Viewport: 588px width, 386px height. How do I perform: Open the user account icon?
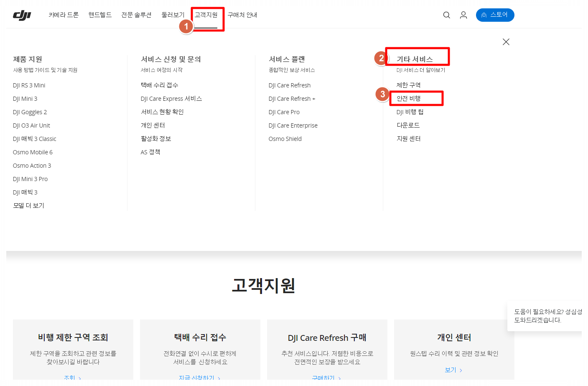pos(463,15)
